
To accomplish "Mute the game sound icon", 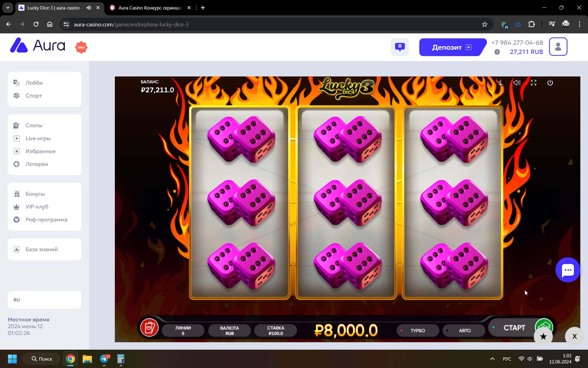I will click(517, 83).
